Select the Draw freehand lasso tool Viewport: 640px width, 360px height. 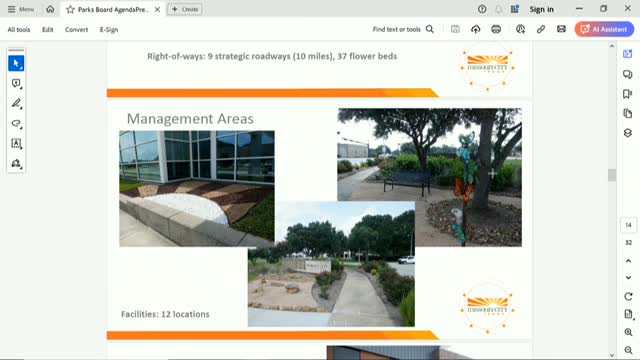(16, 123)
